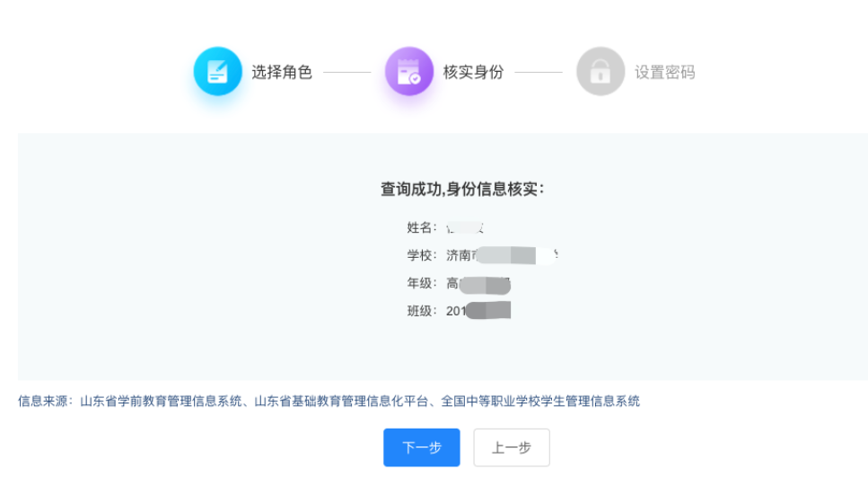Select the 设置密码 step label
The width and height of the screenshot is (868, 478).
click(x=665, y=72)
